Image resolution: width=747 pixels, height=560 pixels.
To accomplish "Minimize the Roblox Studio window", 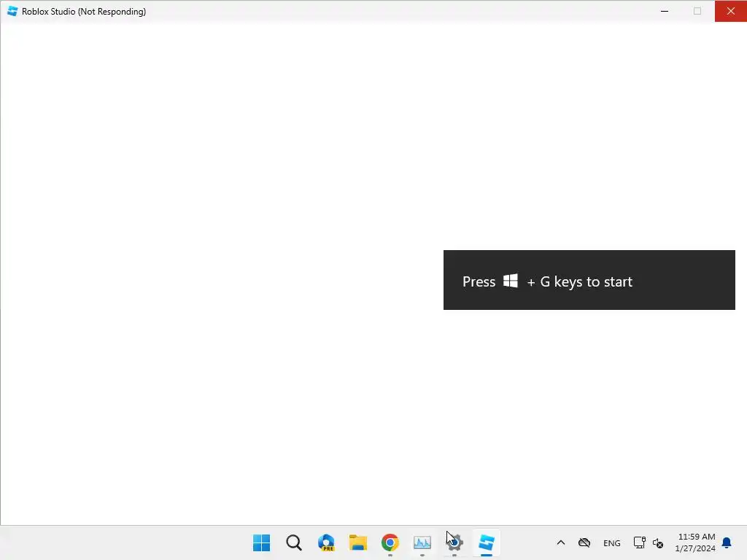I will point(665,11).
